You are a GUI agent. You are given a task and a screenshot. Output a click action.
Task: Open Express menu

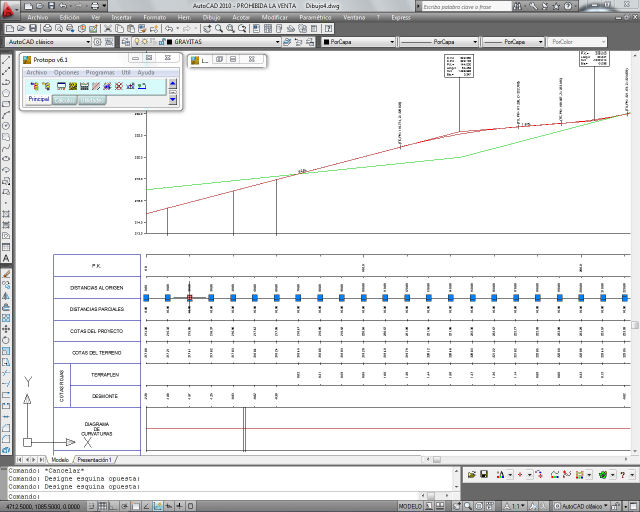click(x=401, y=18)
